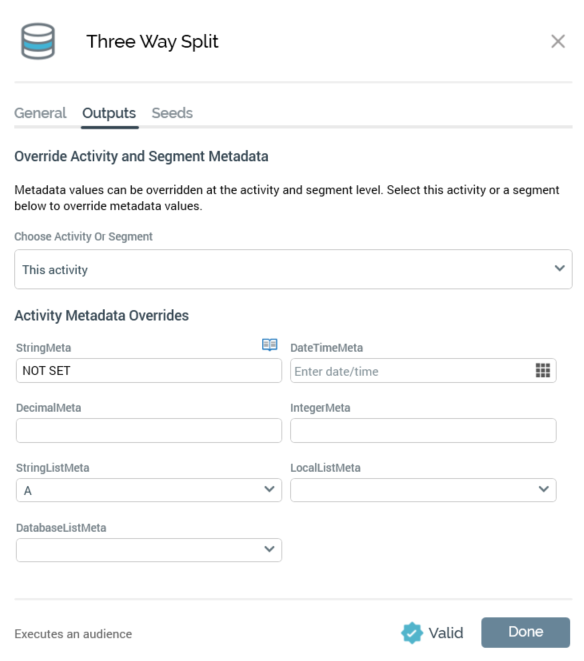
Task: Expand the Choose Activity Or Segment dropdown
Action: tap(293, 269)
